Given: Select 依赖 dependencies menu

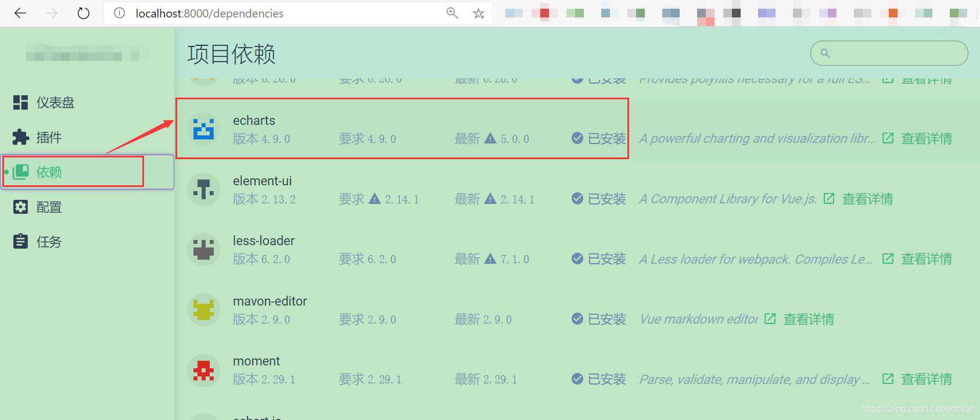Looking at the screenshot, I should pyautogui.click(x=87, y=172).
